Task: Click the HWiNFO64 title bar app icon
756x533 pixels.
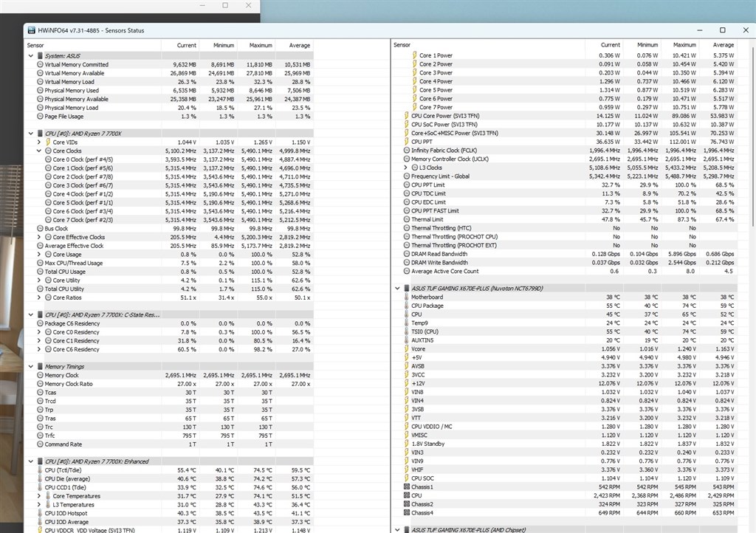Action: point(32,30)
